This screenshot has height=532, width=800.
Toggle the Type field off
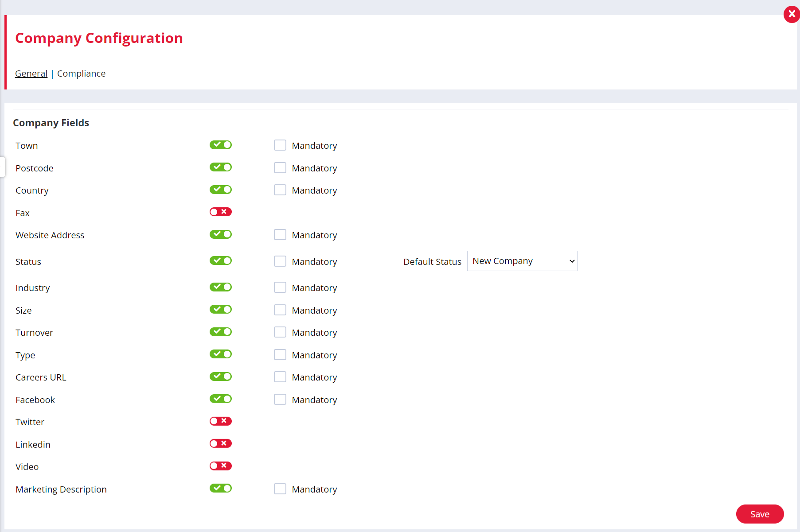[x=221, y=354]
